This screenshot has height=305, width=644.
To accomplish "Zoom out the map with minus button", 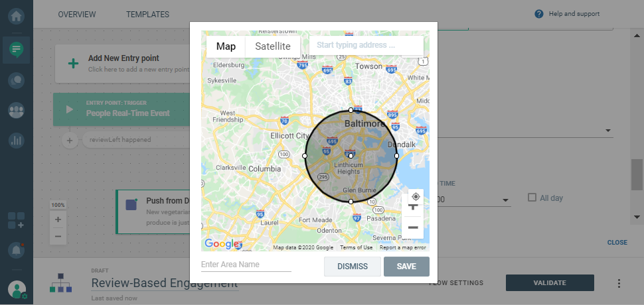I will pos(413,227).
